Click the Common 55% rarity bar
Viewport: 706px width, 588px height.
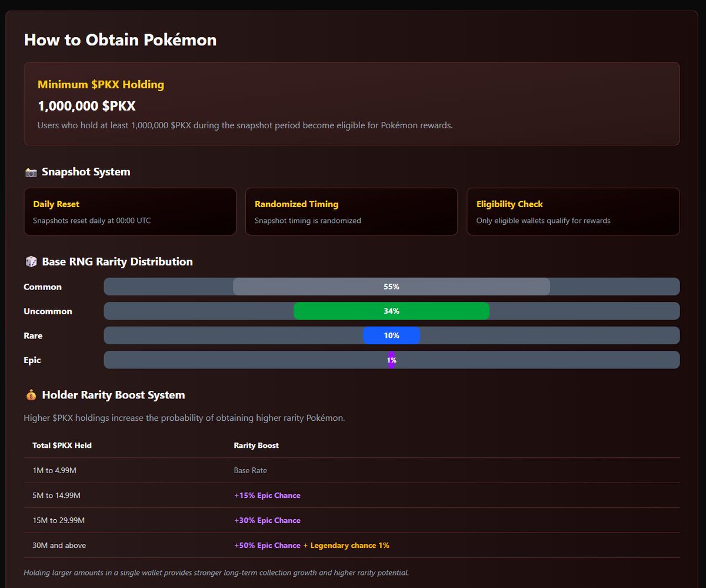click(391, 287)
